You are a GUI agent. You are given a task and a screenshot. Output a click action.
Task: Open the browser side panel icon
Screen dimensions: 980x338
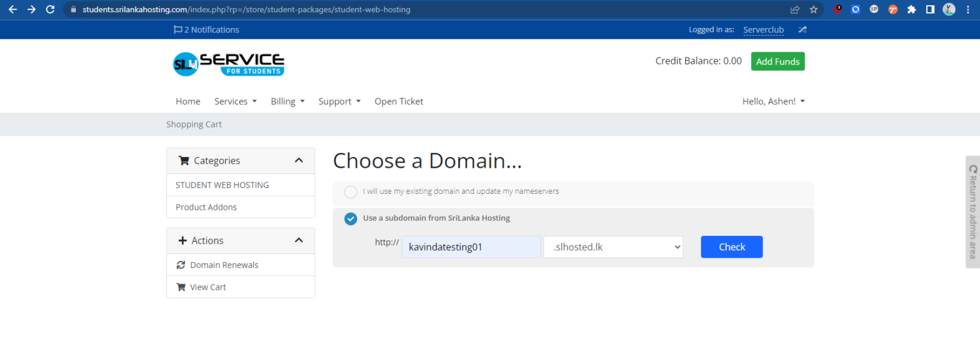coord(930,10)
